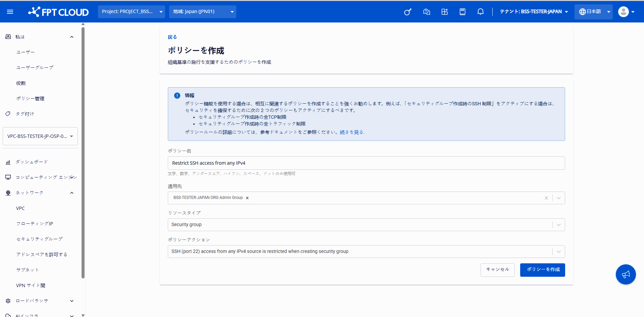Open VPN サイト間 in sidebar
Image resolution: width=644 pixels, height=317 pixels.
pyautogui.click(x=31, y=285)
